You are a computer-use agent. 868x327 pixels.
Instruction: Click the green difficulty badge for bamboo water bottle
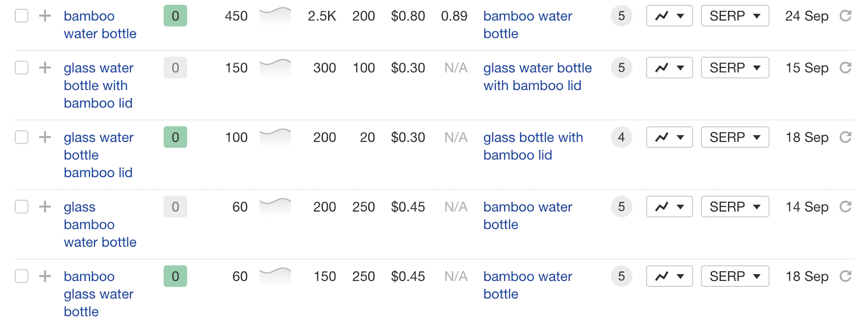point(175,16)
